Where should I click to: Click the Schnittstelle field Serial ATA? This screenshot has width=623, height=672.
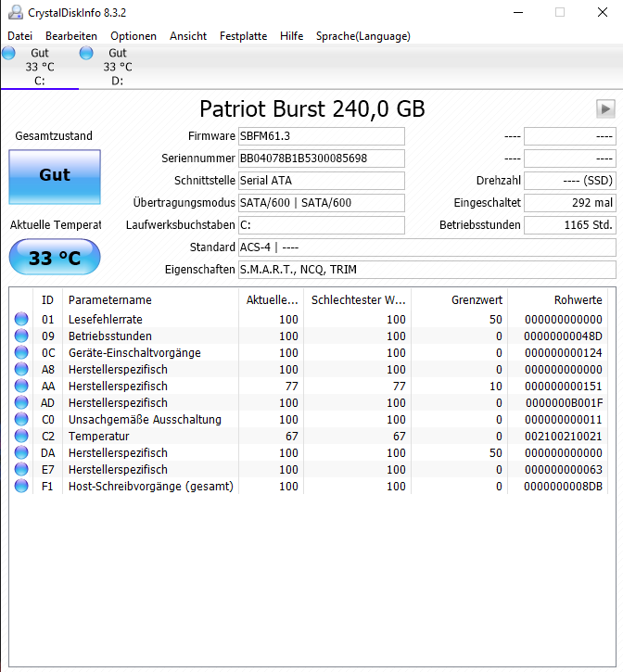pos(322,181)
